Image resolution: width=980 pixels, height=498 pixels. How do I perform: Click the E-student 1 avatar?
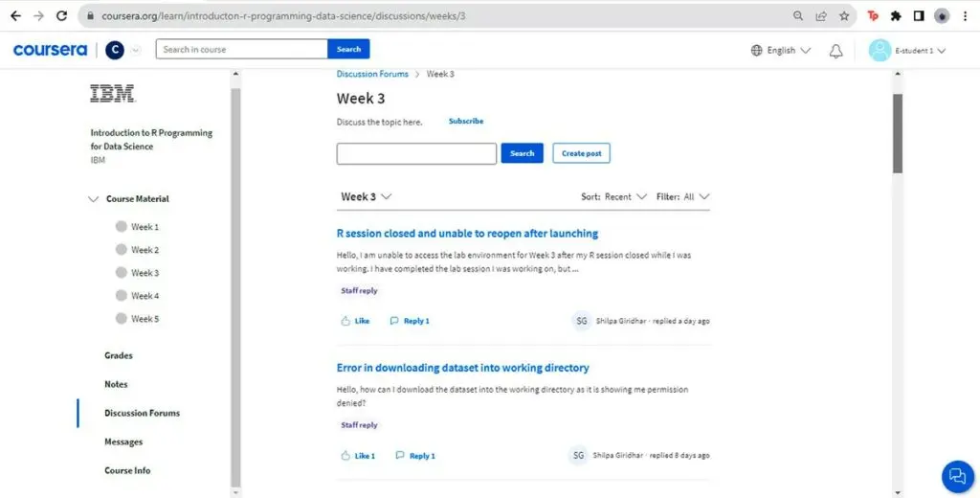(880, 51)
